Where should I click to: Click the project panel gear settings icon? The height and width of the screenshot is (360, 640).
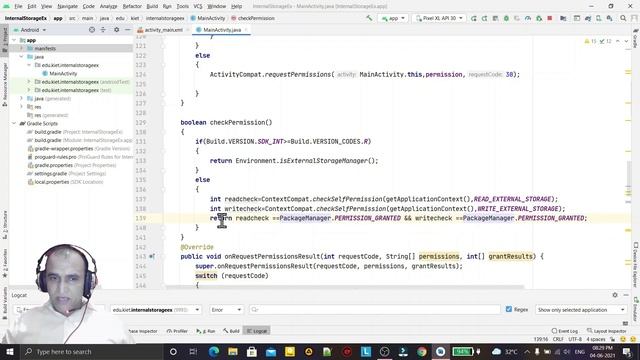[x=116, y=30]
